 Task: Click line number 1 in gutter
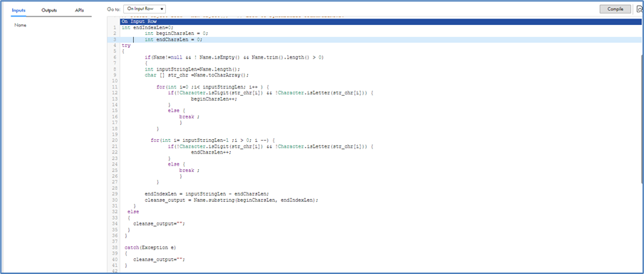[115, 28]
